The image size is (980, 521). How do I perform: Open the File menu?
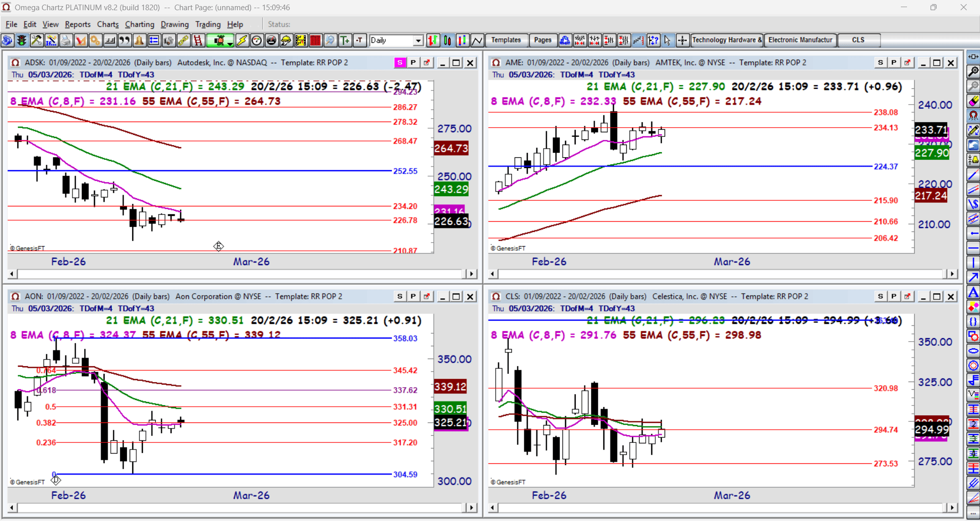[11, 24]
